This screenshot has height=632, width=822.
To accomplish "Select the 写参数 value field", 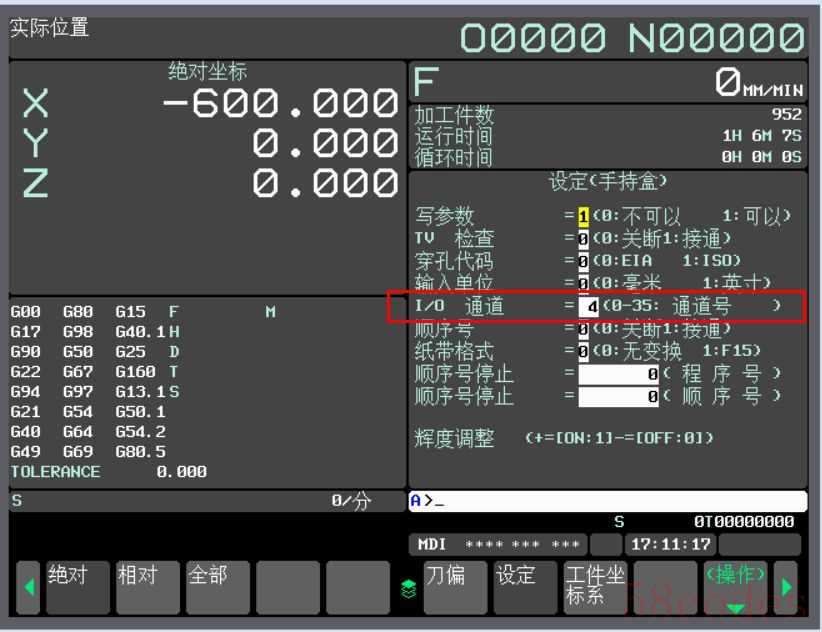I will (583, 217).
